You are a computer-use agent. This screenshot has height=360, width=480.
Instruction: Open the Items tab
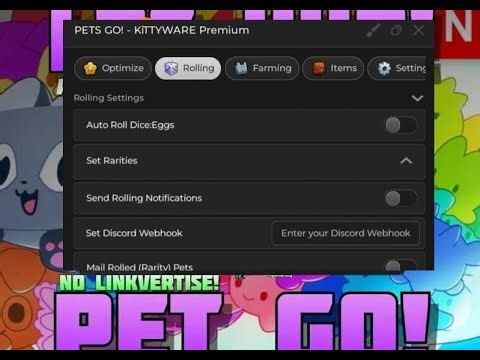[x=333, y=68]
